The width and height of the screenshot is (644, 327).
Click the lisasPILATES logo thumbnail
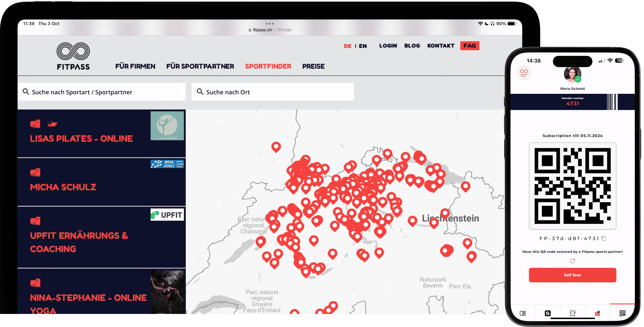[x=167, y=126]
